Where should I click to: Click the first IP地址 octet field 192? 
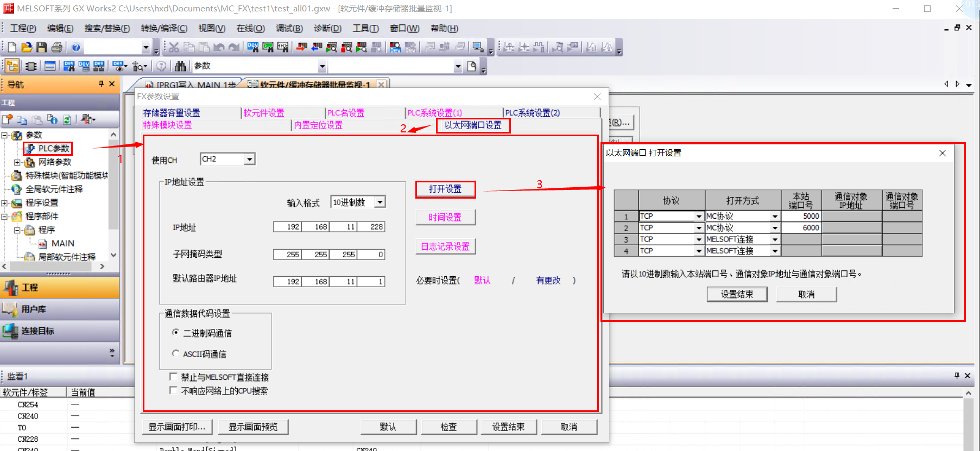coord(287,227)
